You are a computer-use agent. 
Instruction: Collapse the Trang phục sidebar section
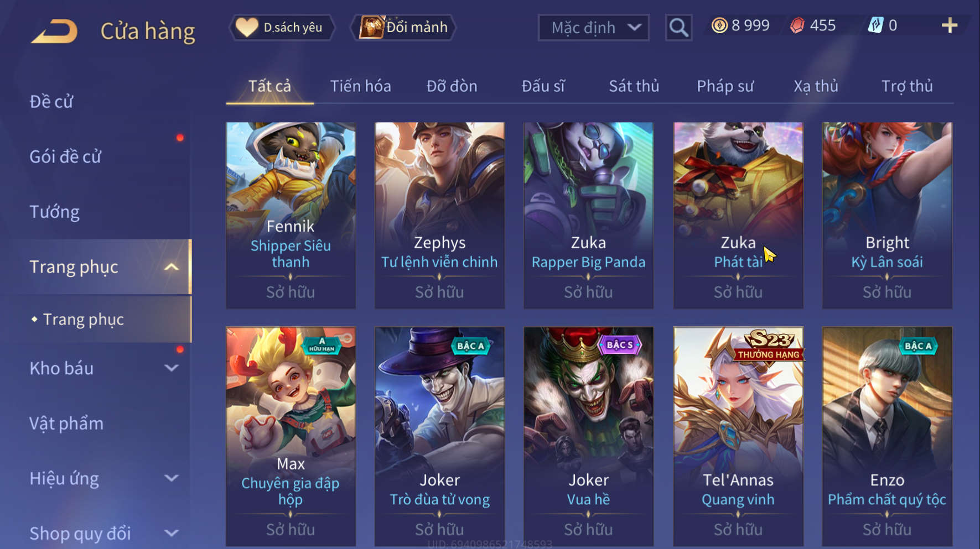tap(172, 267)
